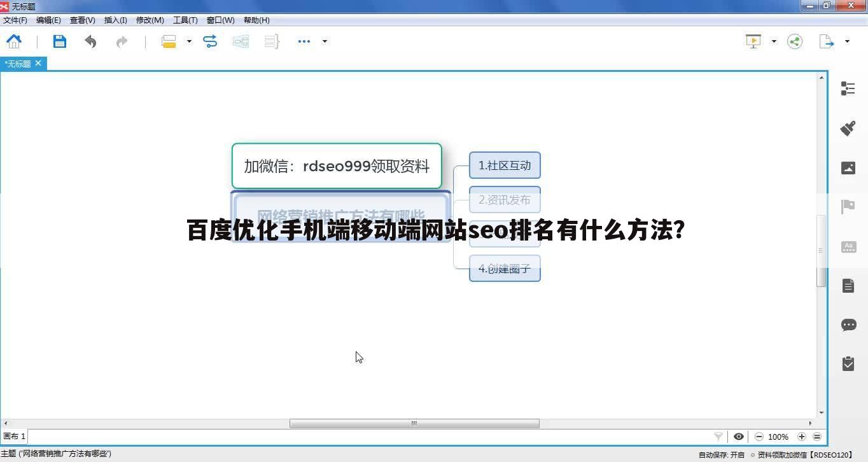
Task: Export the mind map
Action: pos(827,41)
